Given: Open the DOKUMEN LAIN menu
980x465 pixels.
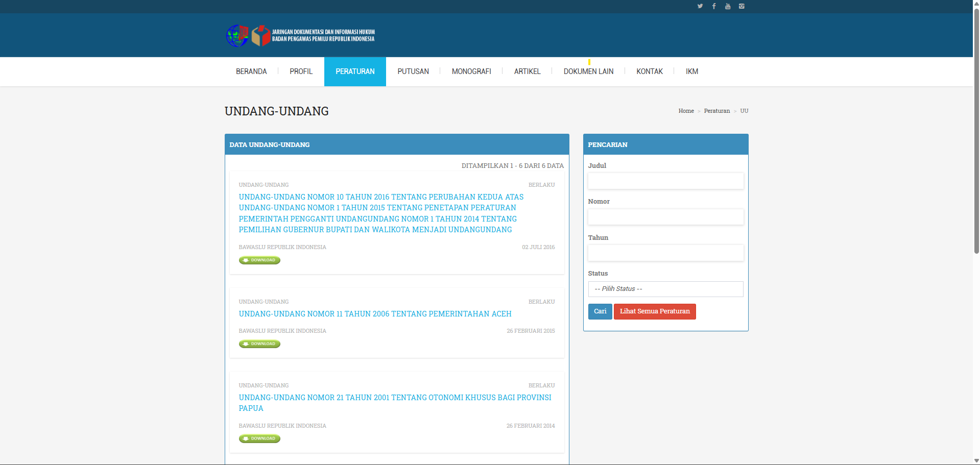Looking at the screenshot, I should (588, 71).
